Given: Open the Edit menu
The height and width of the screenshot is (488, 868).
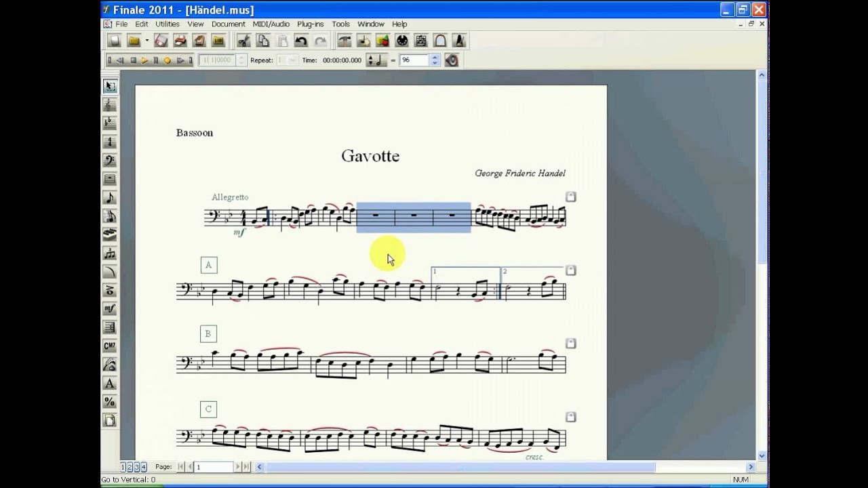Looking at the screenshot, I should tap(141, 24).
